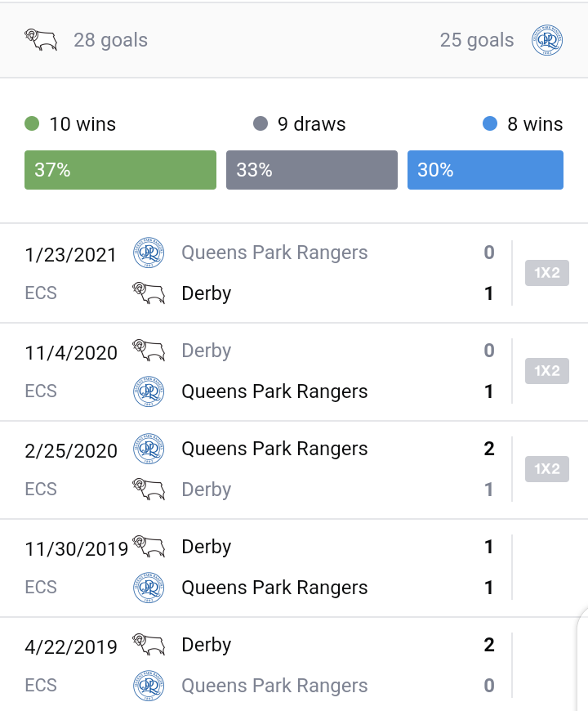Select the blue 30% wins bar

click(486, 170)
